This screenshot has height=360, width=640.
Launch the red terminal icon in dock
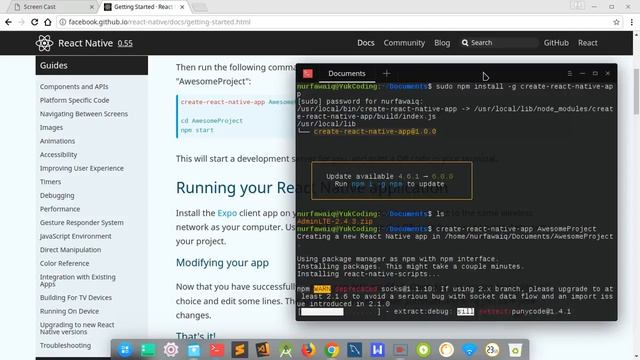point(217,350)
